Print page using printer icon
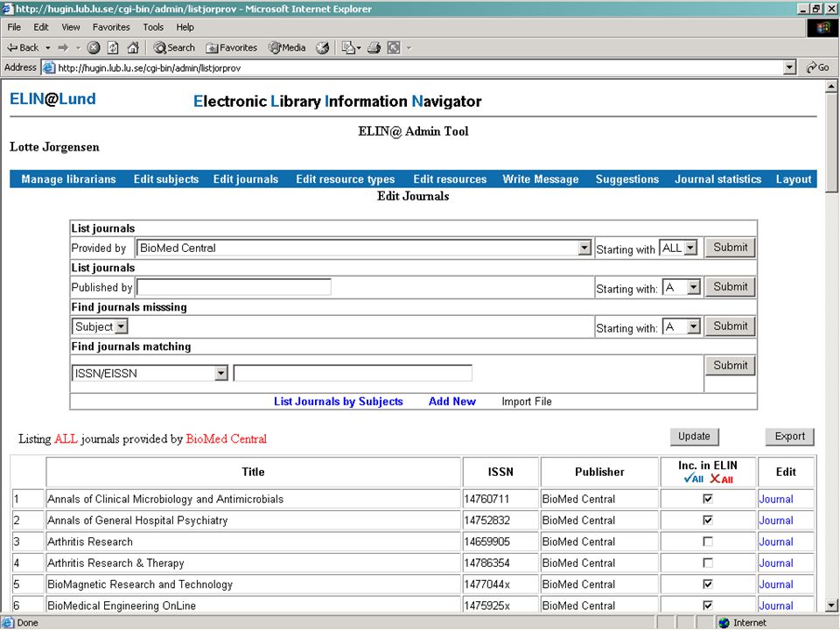Screen dimensions: 840x630 pyautogui.click(x=374, y=47)
